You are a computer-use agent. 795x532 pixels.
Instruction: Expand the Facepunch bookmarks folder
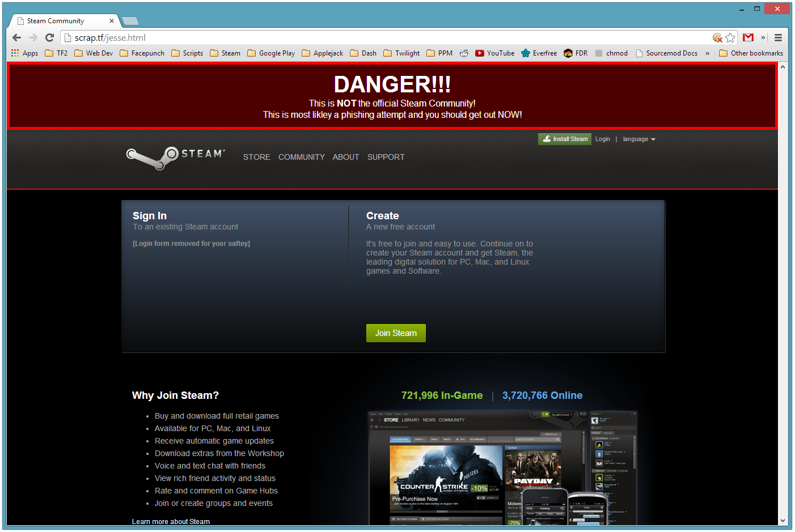tap(142, 53)
